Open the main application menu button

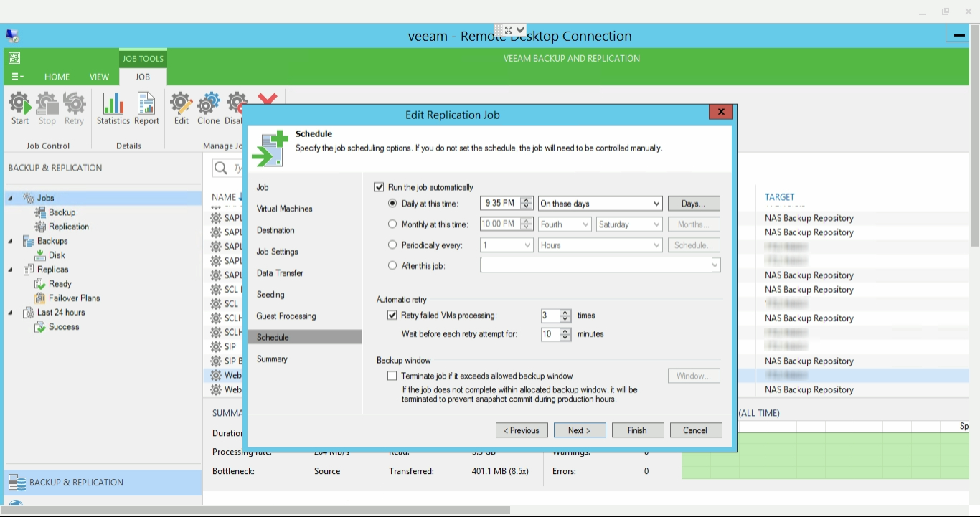pos(17,77)
